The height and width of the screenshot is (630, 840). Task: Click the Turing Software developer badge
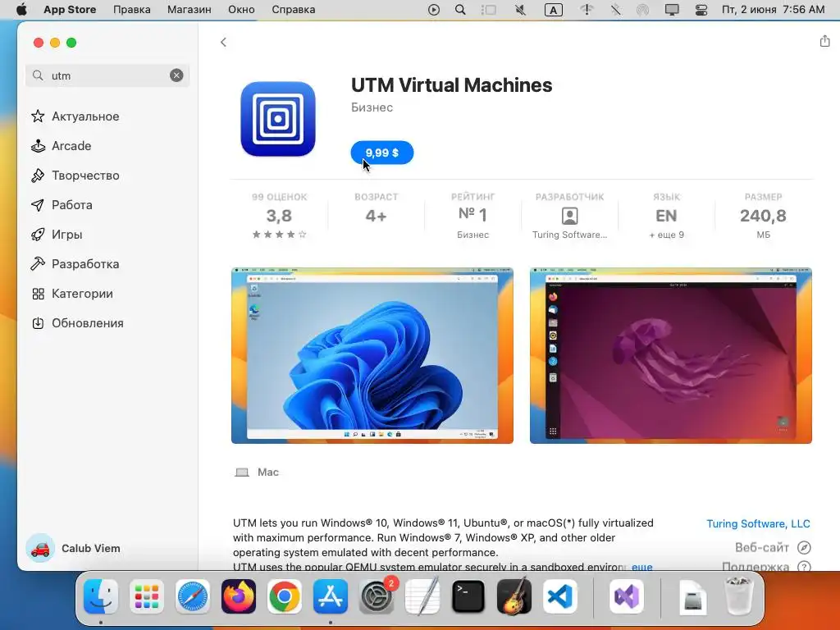[x=569, y=216]
